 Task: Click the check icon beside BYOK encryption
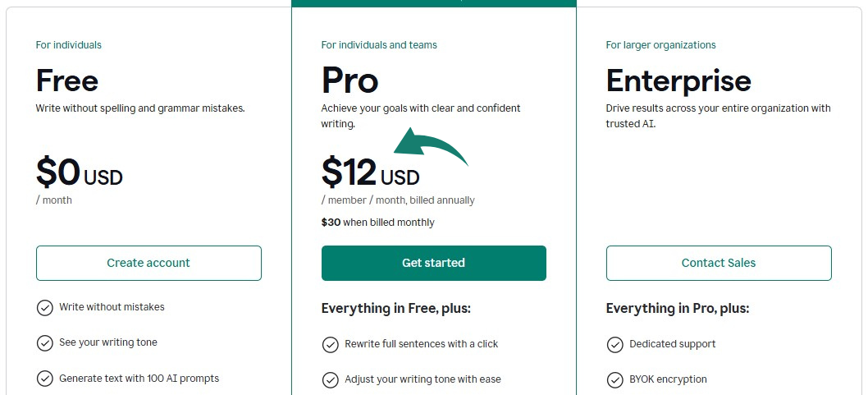[x=614, y=380]
